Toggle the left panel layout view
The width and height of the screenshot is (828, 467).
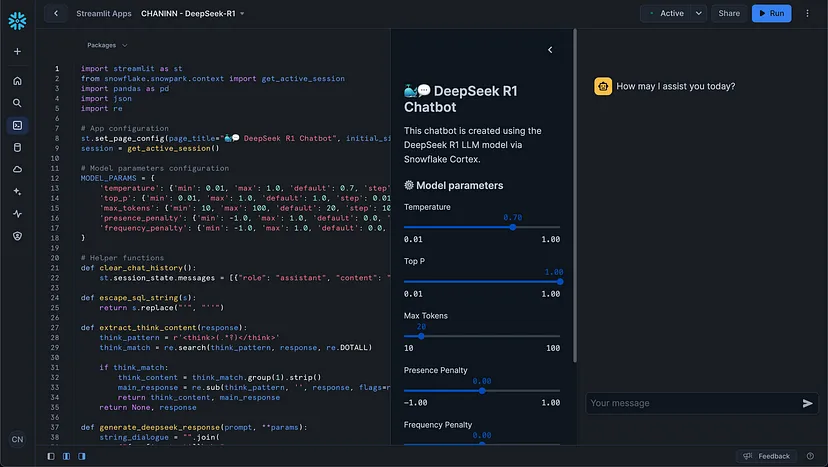pyautogui.click(x=51, y=456)
